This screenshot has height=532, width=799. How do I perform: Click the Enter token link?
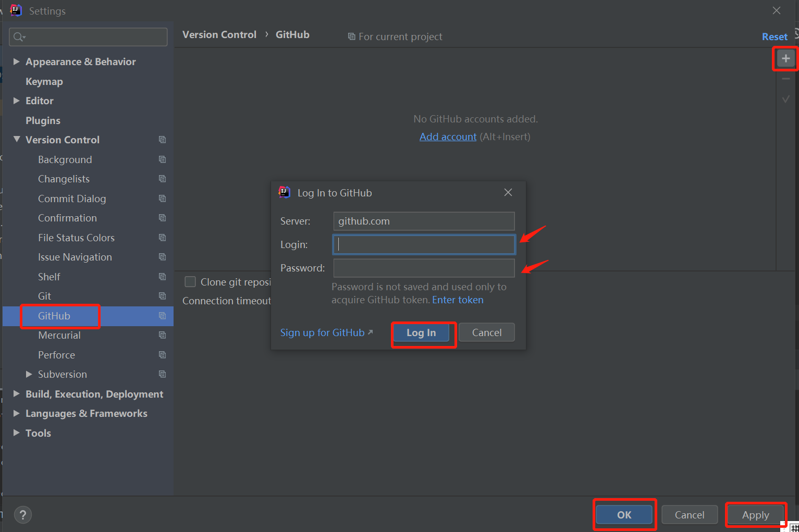pyautogui.click(x=458, y=300)
